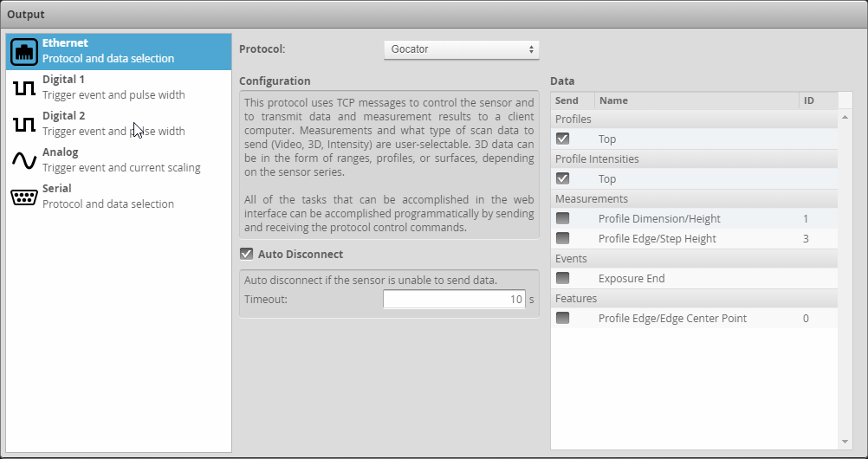Click the Digital 1 pulse icon
The height and width of the screenshot is (459, 868).
(24, 87)
